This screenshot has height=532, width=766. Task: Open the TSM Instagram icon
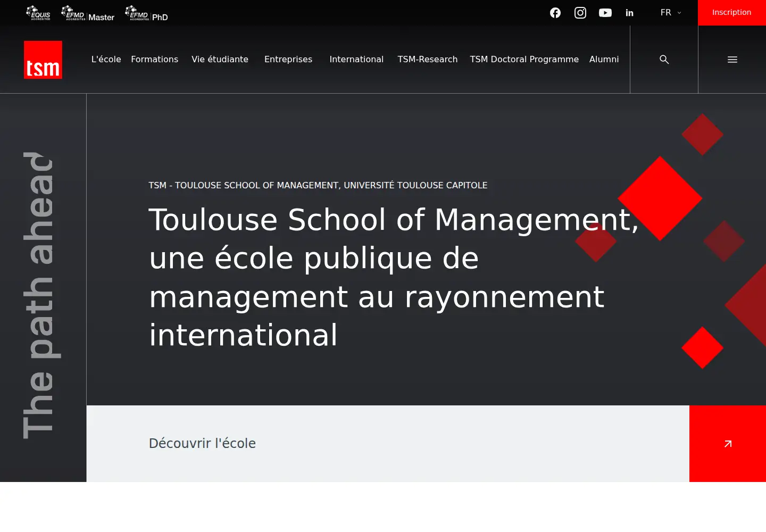pyautogui.click(x=580, y=13)
